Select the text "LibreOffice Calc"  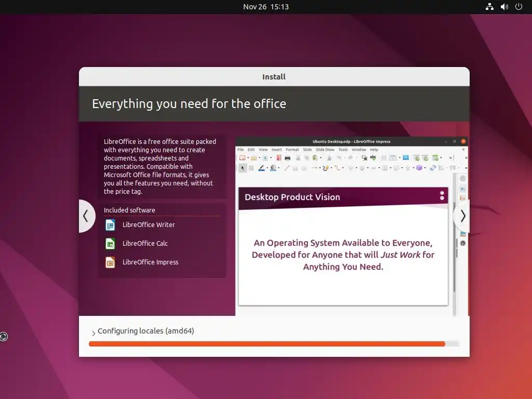[145, 243]
